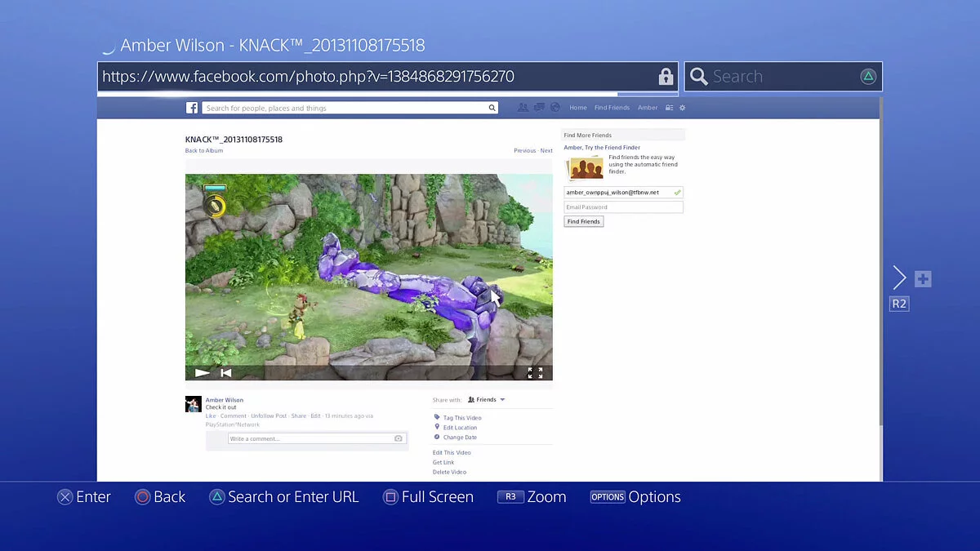Image resolution: width=980 pixels, height=551 pixels.
Task: Click the privacy shortcuts lock icon
Action: coord(669,108)
